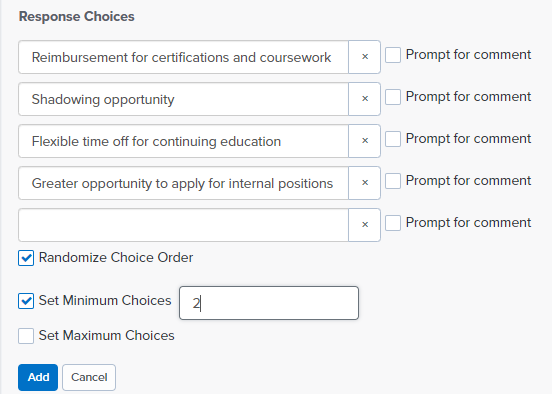The width and height of the screenshot is (552, 394).
Task: Delete the Greater opportunity internal positions choice
Action: point(365,182)
